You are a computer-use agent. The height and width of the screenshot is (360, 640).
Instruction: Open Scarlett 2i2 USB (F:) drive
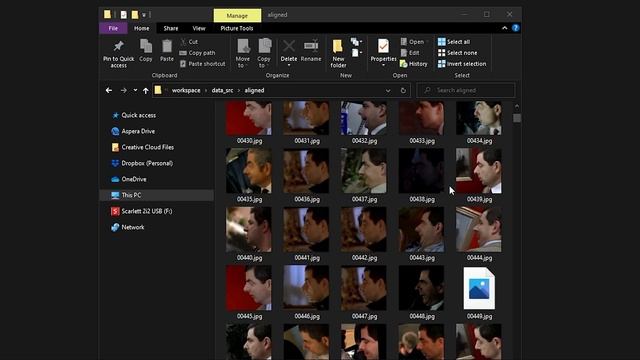pyautogui.click(x=142, y=211)
